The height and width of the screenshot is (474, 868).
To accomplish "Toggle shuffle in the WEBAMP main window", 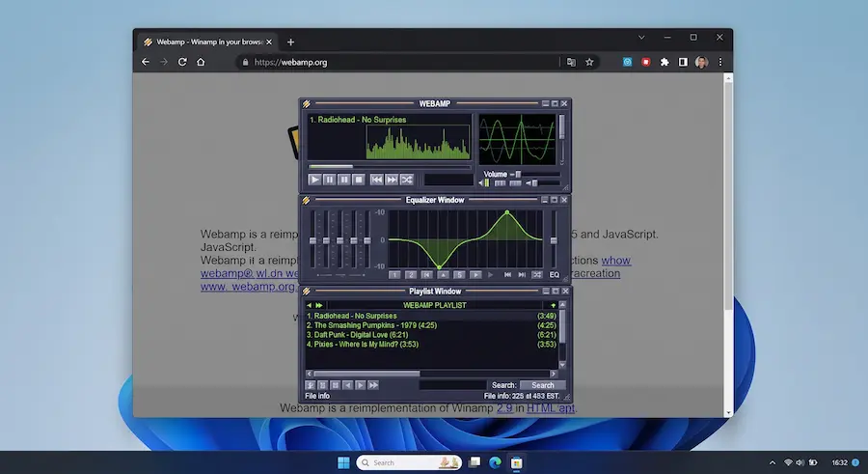I will (406, 180).
